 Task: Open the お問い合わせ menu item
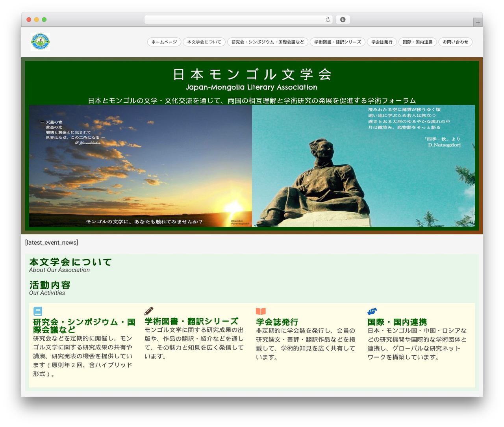pyautogui.click(x=455, y=42)
